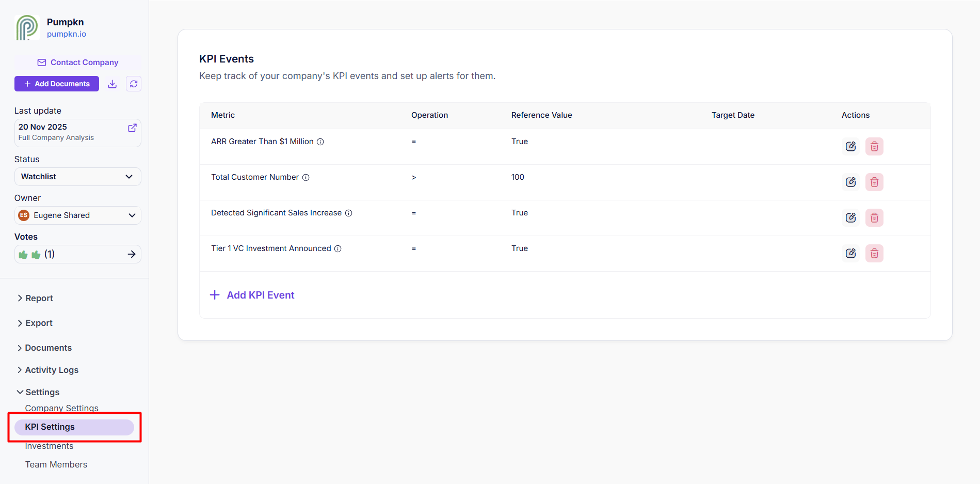
Task: Open Team Members settings page
Action: pyautogui.click(x=56, y=464)
